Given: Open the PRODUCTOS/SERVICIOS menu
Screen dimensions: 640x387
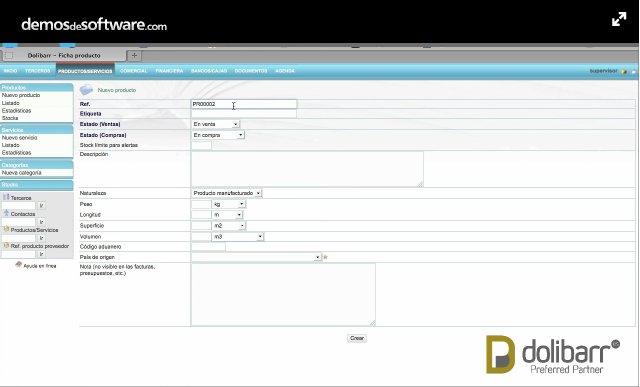Looking at the screenshot, I should tap(85, 71).
